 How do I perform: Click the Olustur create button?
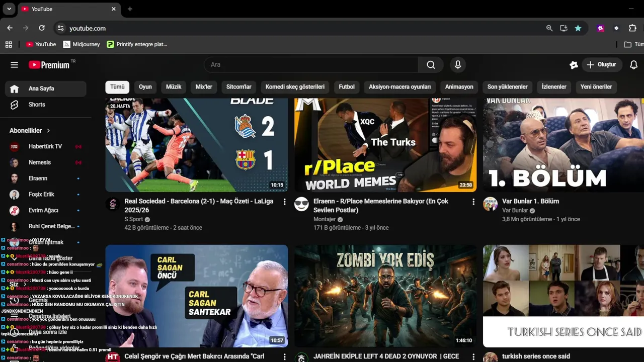click(x=602, y=65)
